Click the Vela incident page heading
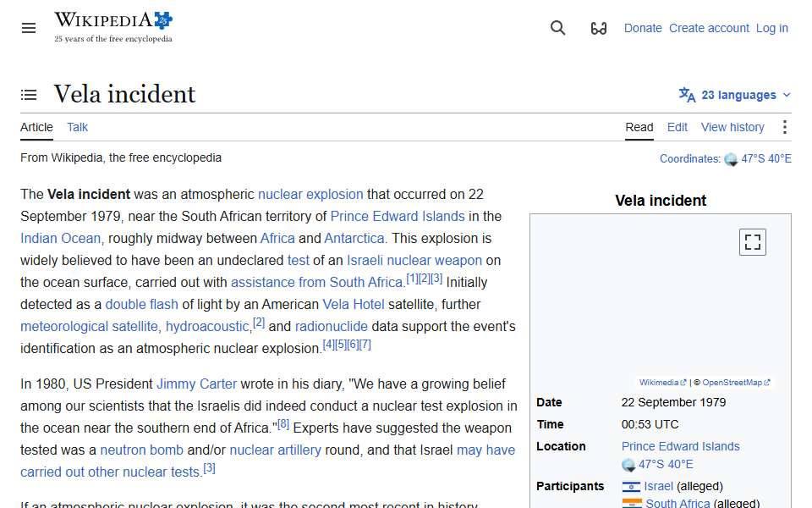The width and height of the screenshot is (812, 508). (124, 94)
